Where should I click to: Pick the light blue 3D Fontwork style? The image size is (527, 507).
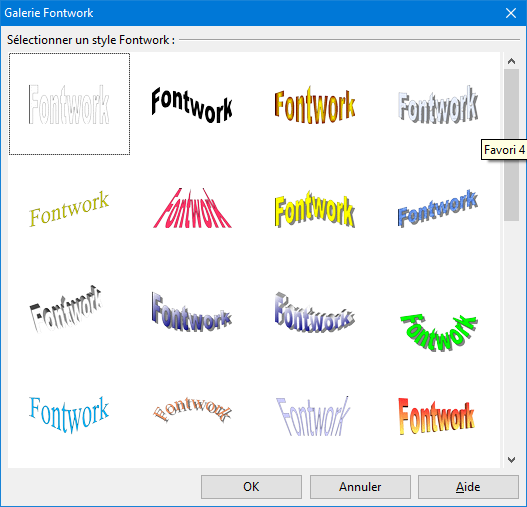(438, 104)
